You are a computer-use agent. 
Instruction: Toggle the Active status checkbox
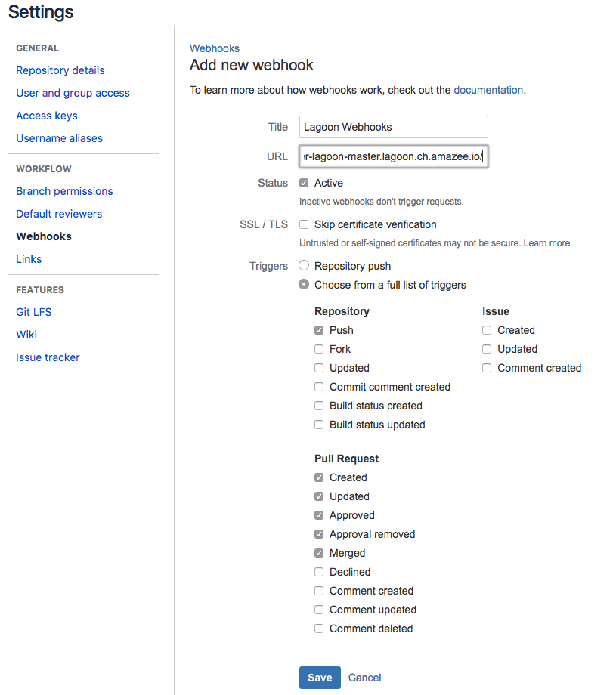point(304,183)
